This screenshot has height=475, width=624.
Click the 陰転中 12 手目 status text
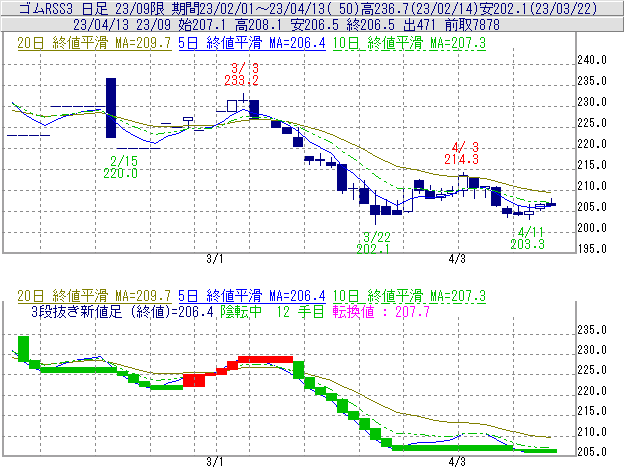[x=273, y=311]
